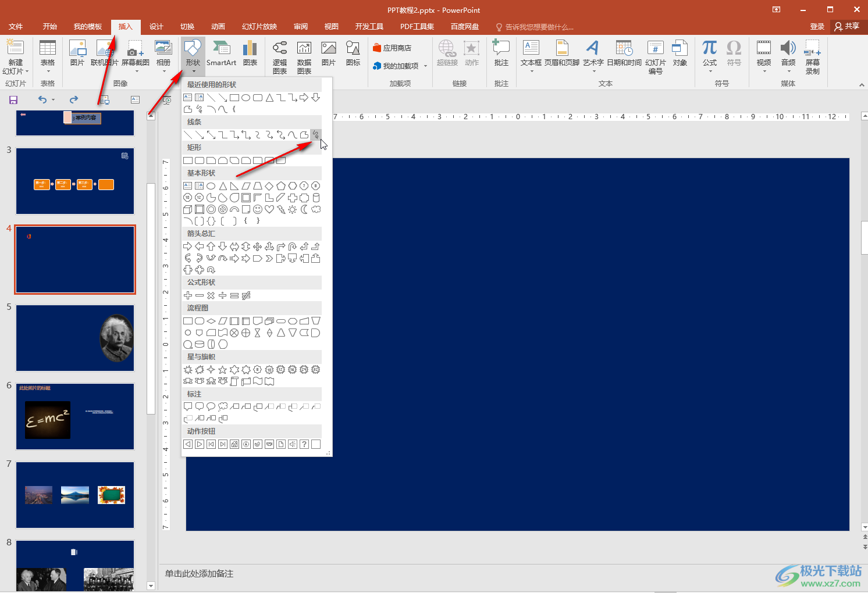Select the cube shape

(x=188, y=209)
